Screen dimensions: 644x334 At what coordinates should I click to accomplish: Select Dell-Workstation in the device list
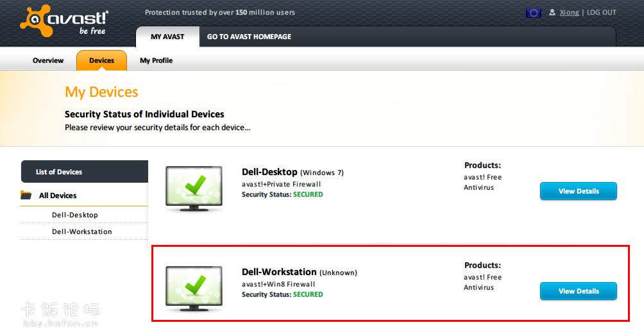click(82, 231)
